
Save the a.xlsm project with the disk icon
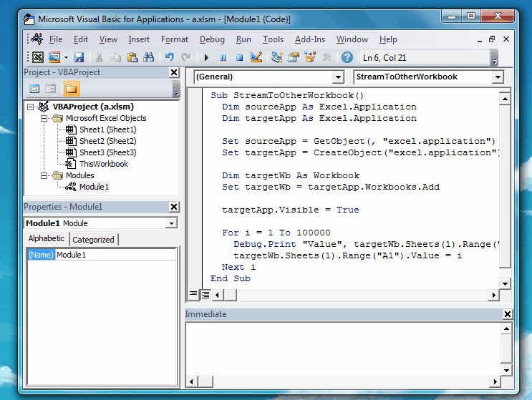(x=79, y=57)
